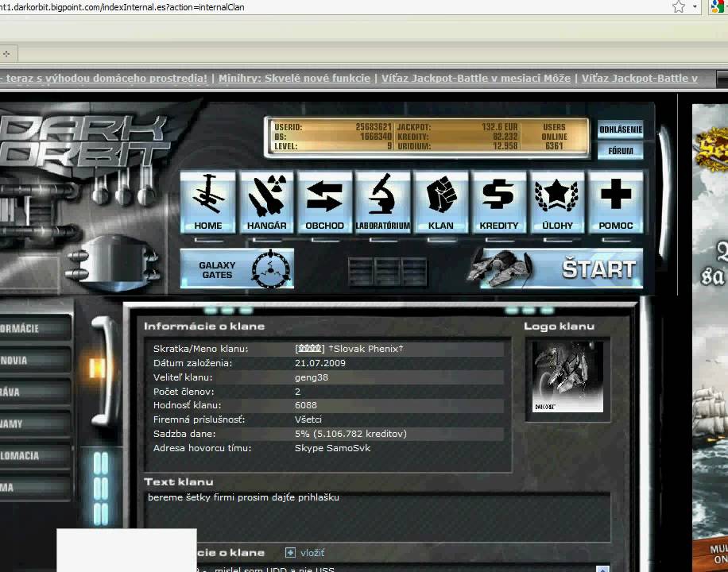
Task: Open 'teraz s výhodou domáceho prostredia!' link
Action: pyautogui.click(x=106, y=78)
